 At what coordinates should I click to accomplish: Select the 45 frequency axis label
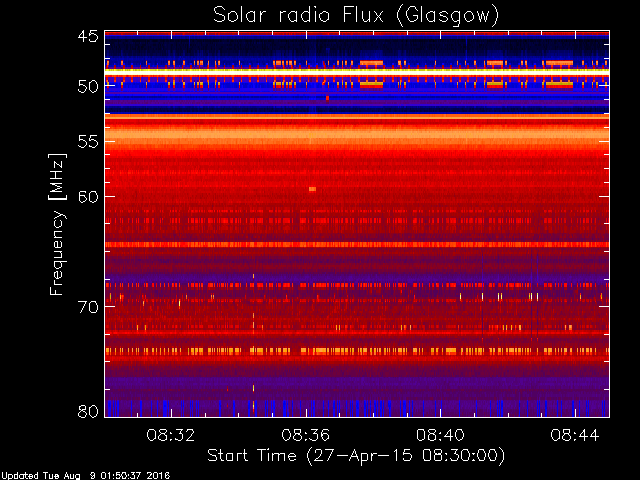[x=88, y=36]
